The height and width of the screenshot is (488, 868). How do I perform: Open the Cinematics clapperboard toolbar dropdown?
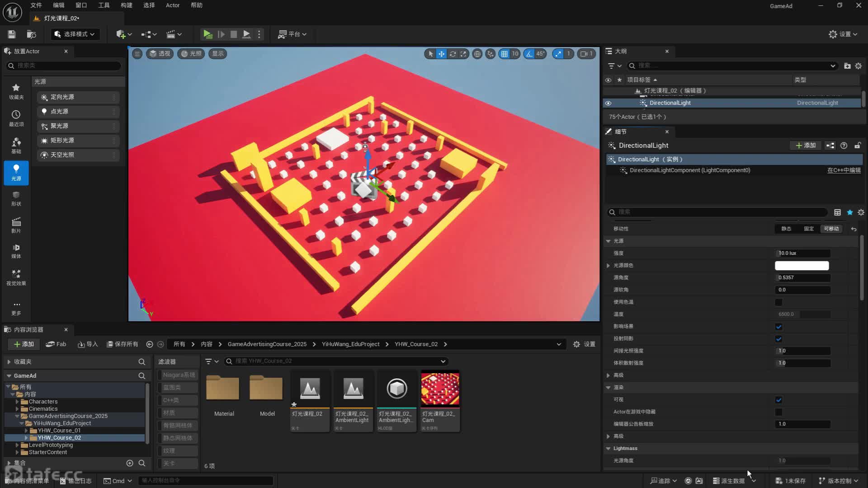(174, 34)
